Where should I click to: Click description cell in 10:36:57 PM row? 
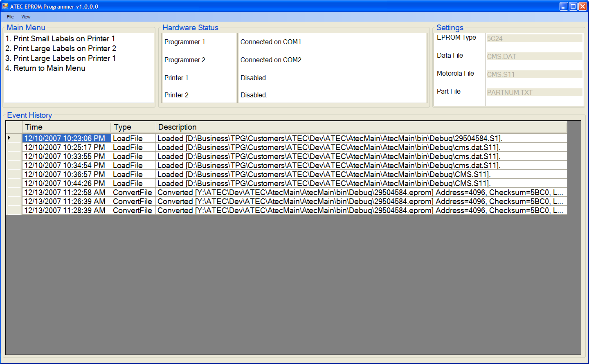pos(361,174)
